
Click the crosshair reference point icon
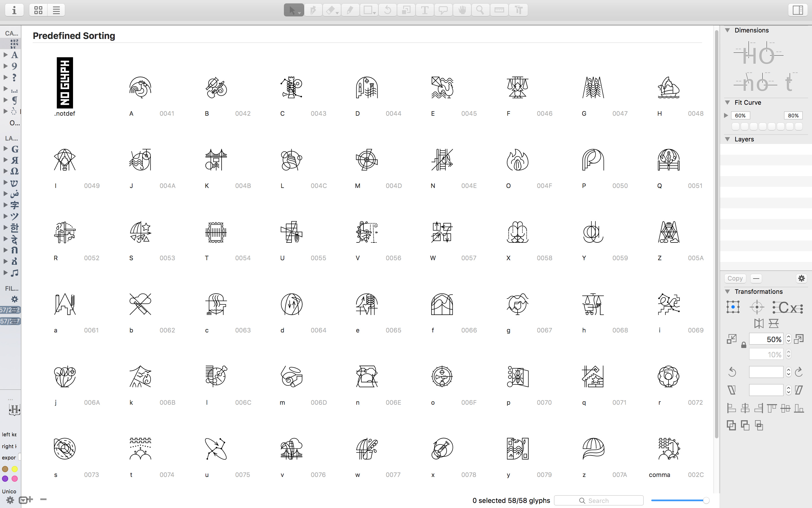point(757,307)
